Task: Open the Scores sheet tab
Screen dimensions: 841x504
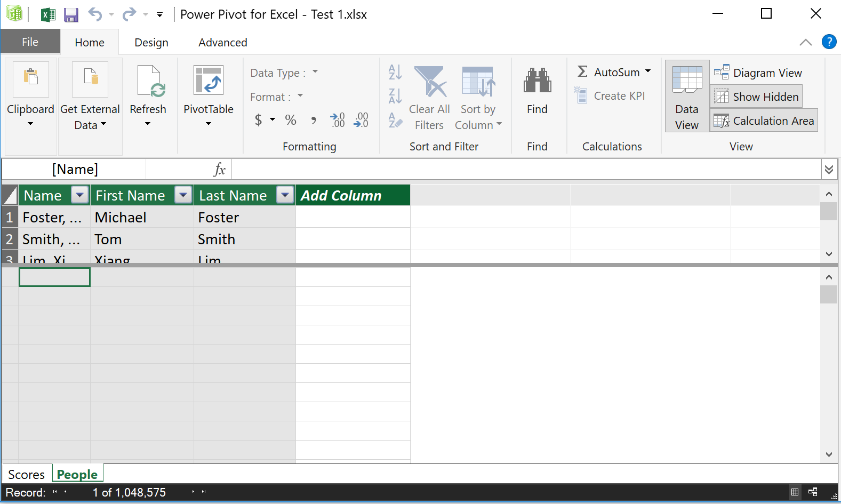Action: pyautogui.click(x=27, y=474)
